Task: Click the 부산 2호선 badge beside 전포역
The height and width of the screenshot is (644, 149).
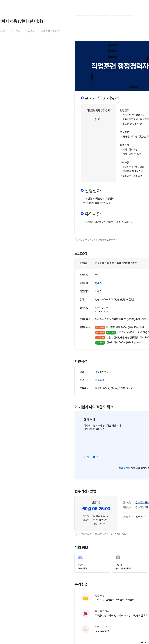Action: 100,342
